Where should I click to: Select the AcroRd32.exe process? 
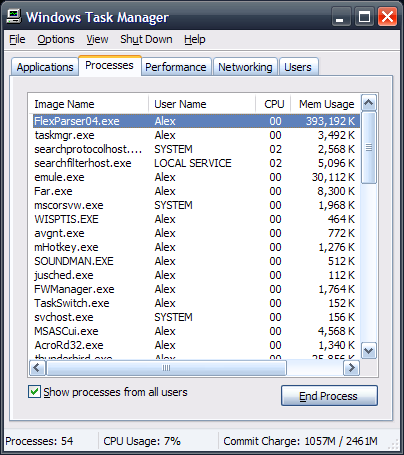coord(196,345)
